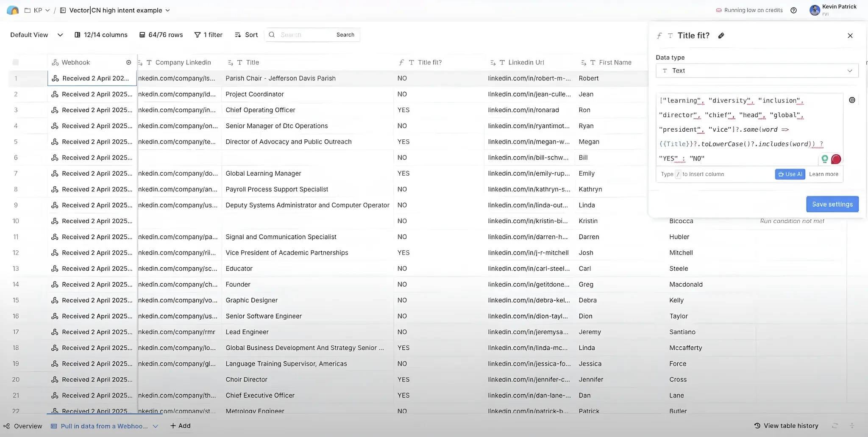
Task: Click the pencil icon beside Title fit?
Action: (721, 36)
